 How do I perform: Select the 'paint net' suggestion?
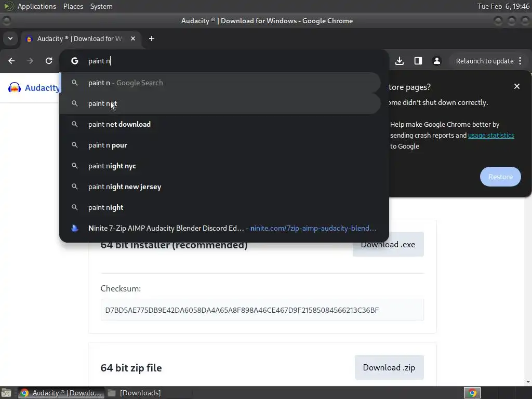point(220,103)
